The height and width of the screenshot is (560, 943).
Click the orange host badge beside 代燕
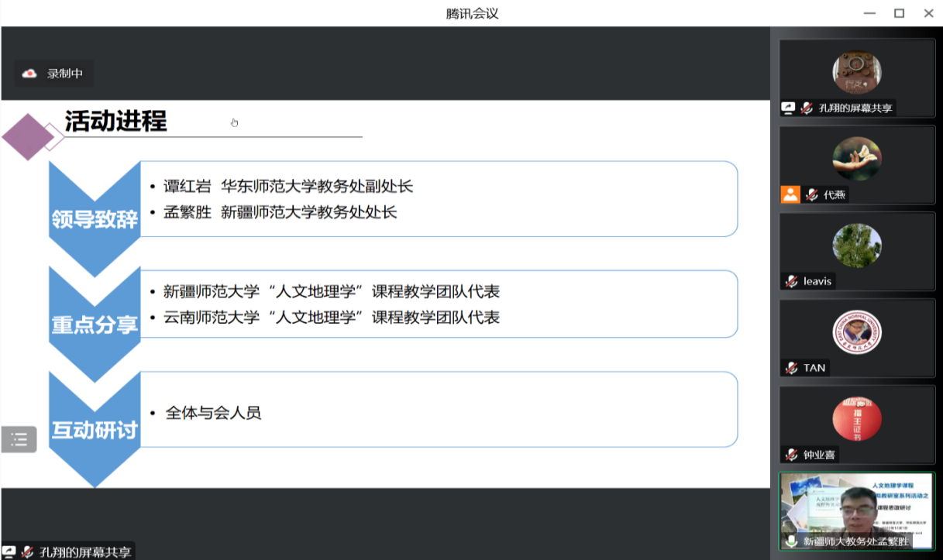[790, 194]
